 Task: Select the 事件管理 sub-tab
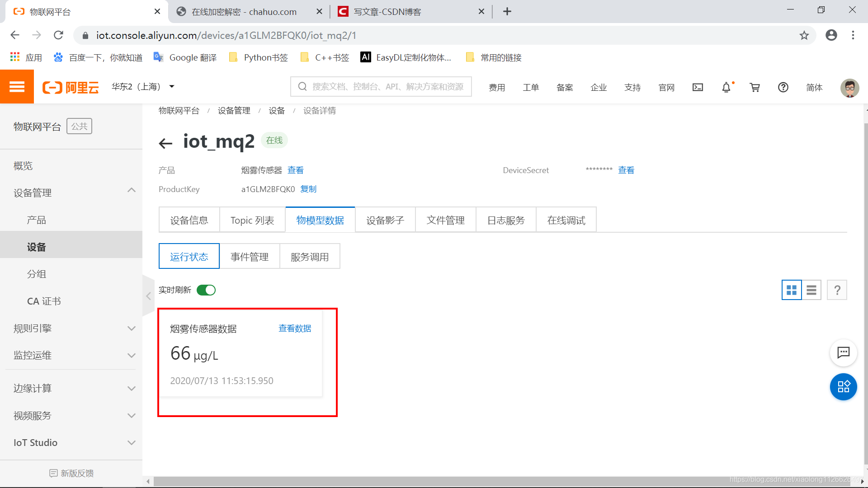pyautogui.click(x=249, y=257)
